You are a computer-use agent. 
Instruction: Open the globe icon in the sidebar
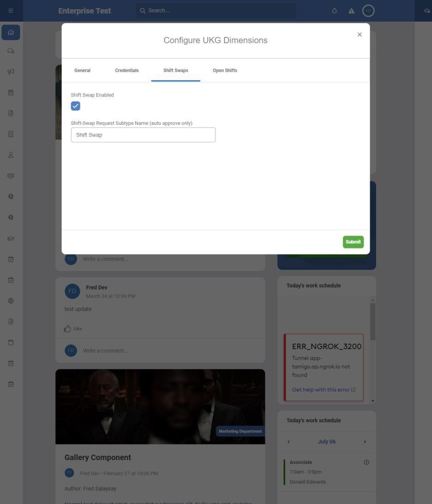click(11, 301)
